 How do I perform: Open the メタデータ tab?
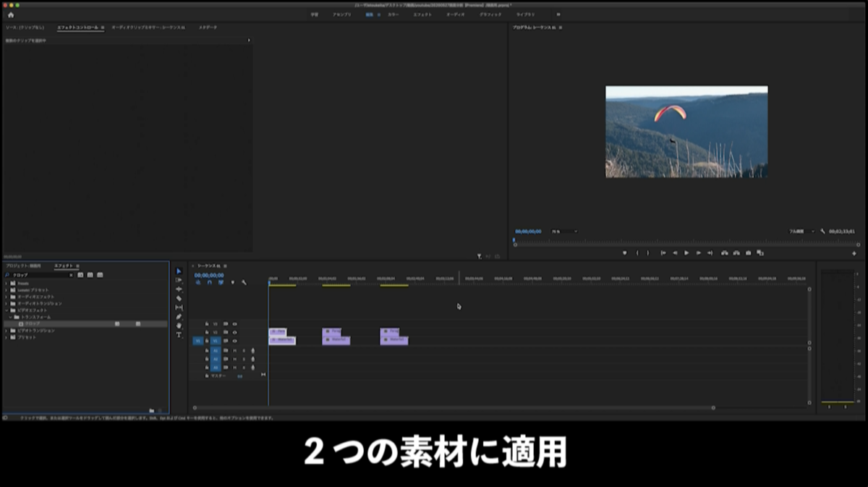[x=208, y=27]
